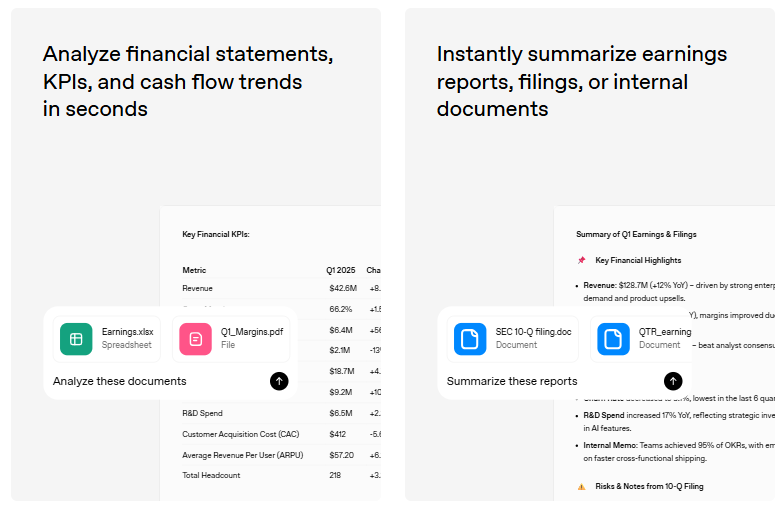Click the warning icon by Risks & Notes
780x508 pixels.
pyautogui.click(x=581, y=486)
